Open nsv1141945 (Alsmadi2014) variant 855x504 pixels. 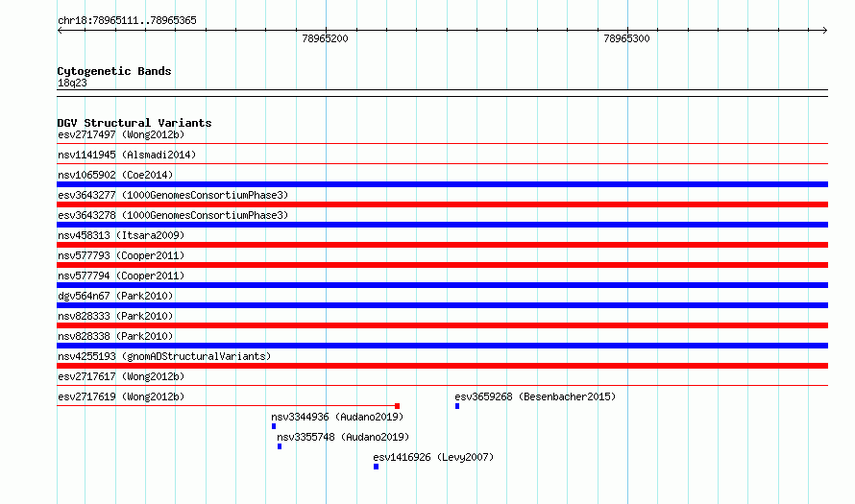(127, 155)
